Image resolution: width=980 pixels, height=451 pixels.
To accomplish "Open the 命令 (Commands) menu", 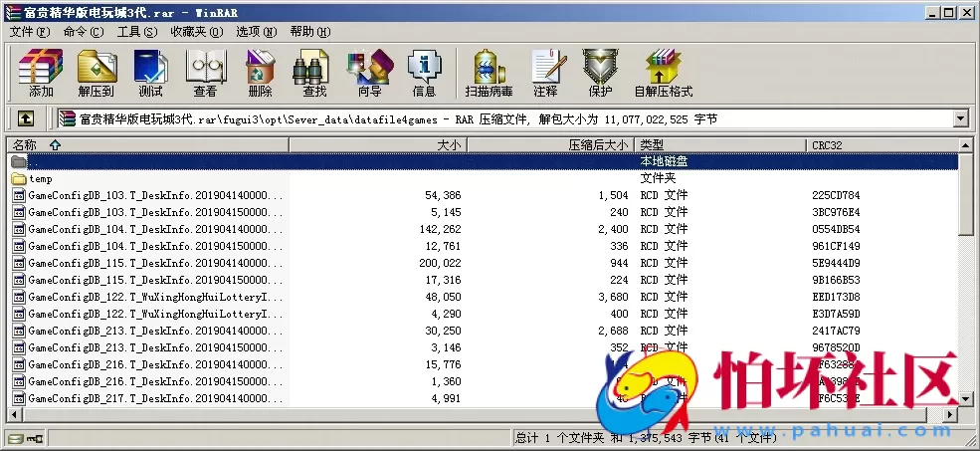I will 84,31.
